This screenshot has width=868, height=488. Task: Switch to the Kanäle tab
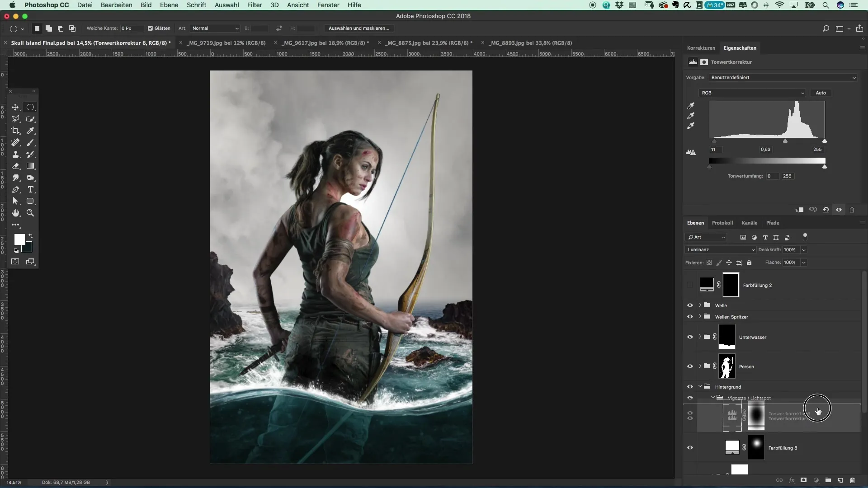click(749, 223)
